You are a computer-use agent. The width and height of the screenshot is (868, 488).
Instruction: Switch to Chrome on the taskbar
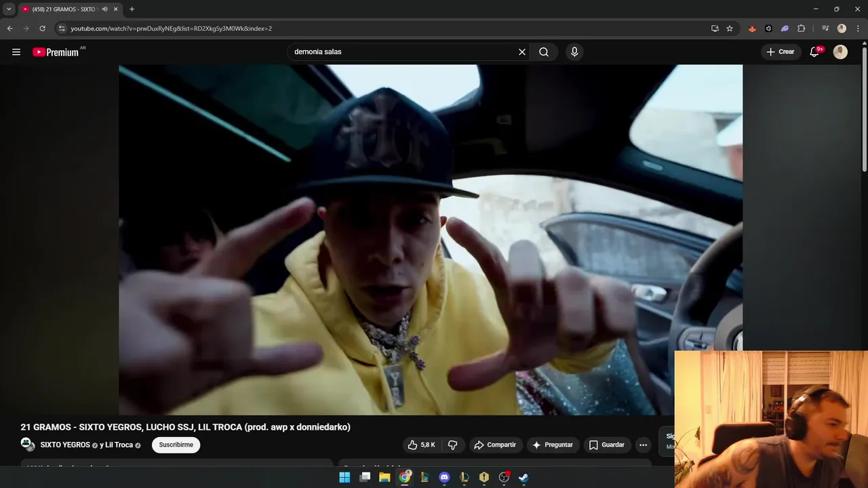[x=405, y=477]
